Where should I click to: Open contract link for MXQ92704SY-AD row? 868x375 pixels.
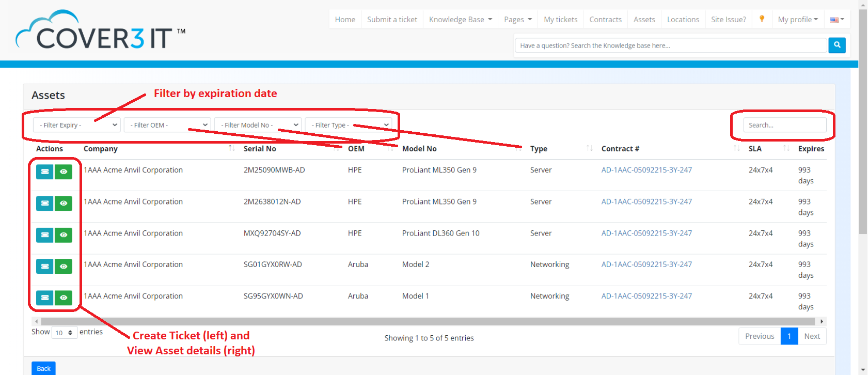pyautogui.click(x=646, y=233)
